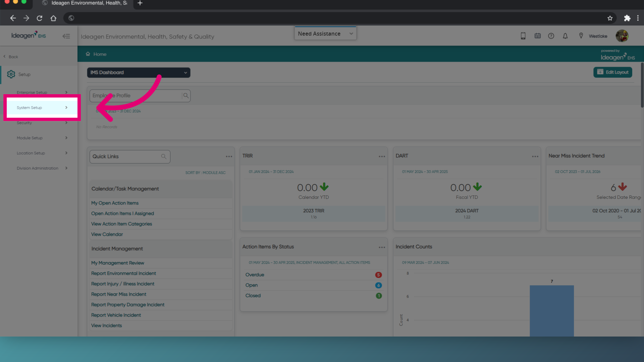Click Back in the sidebar
This screenshot has width=644, height=362.
point(11,57)
